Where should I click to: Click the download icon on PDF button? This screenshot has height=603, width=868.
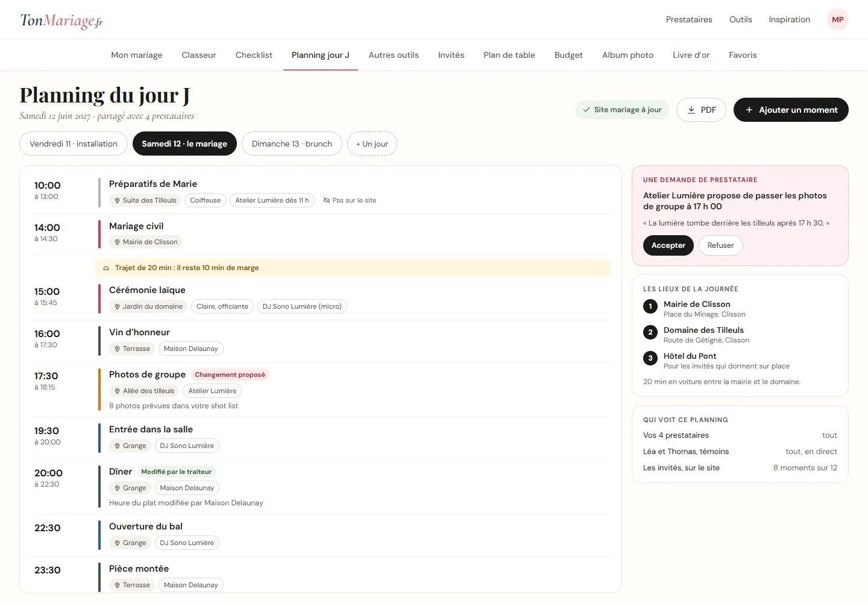(x=691, y=110)
